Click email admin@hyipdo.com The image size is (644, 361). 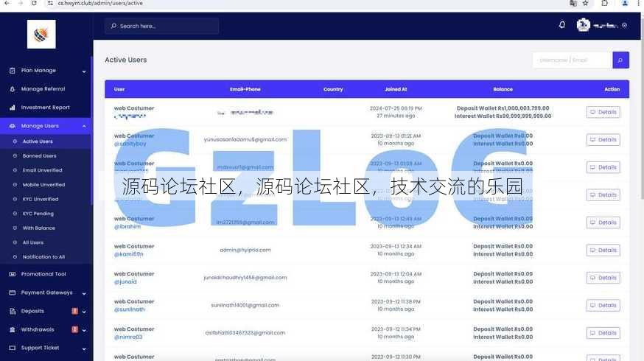245,250
